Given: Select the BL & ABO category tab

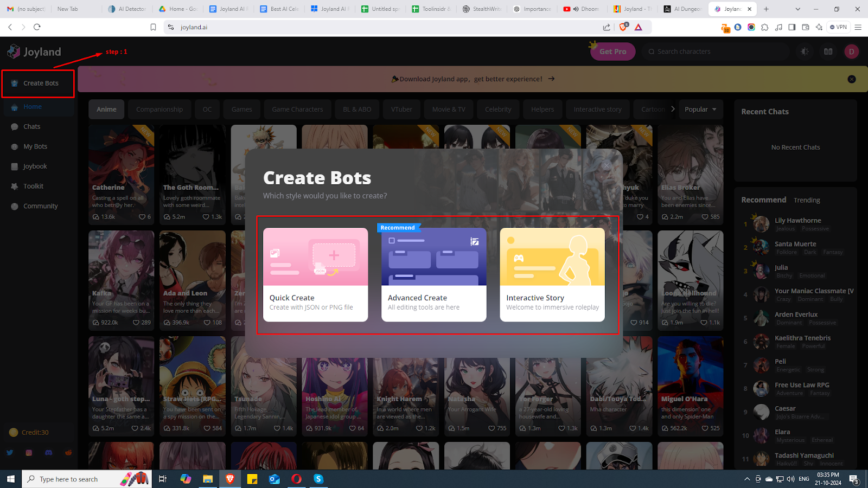Looking at the screenshot, I should pos(357,109).
